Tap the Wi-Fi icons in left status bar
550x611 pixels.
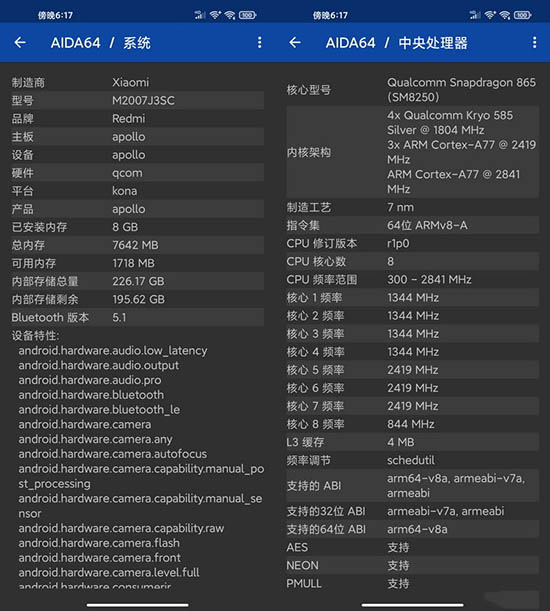pos(222,15)
